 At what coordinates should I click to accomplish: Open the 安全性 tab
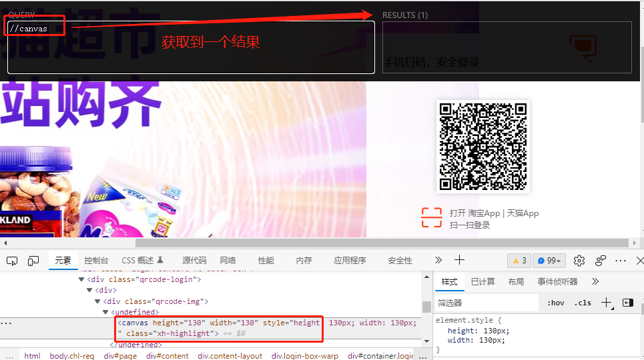(400, 261)
